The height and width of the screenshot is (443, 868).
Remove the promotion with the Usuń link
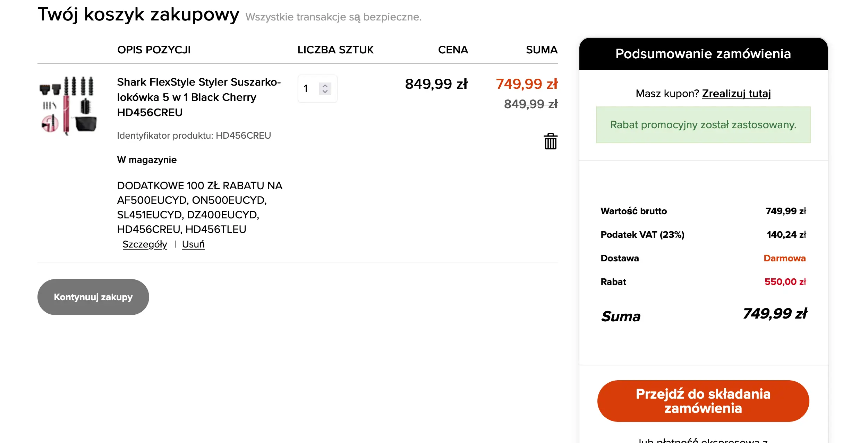coord(193,244)
